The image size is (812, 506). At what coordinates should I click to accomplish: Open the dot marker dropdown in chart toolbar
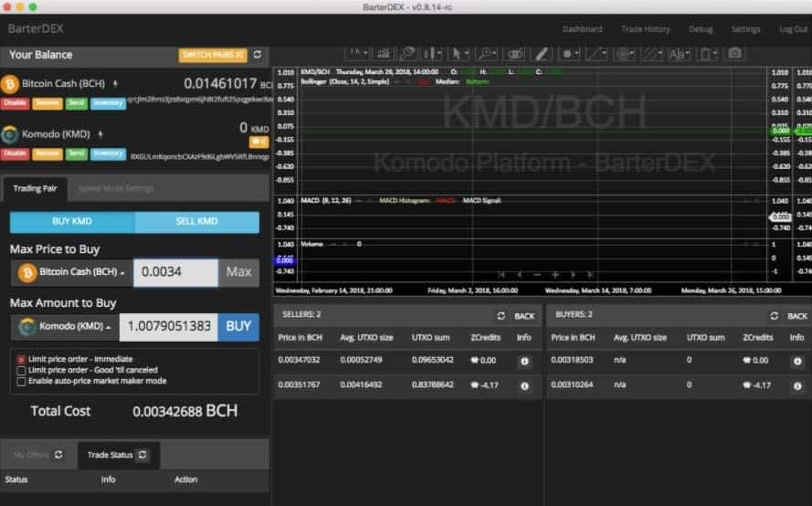tap(570, 54)
